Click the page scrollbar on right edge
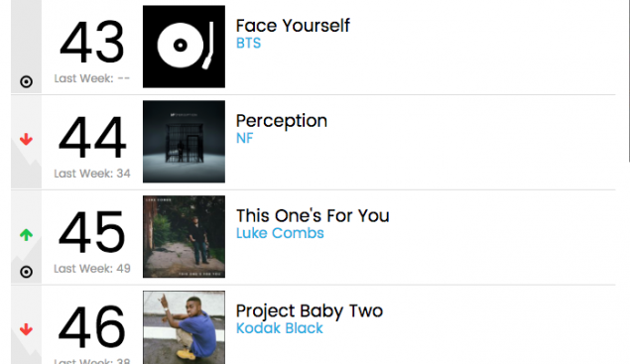630x364 pixels. (628, 80)
